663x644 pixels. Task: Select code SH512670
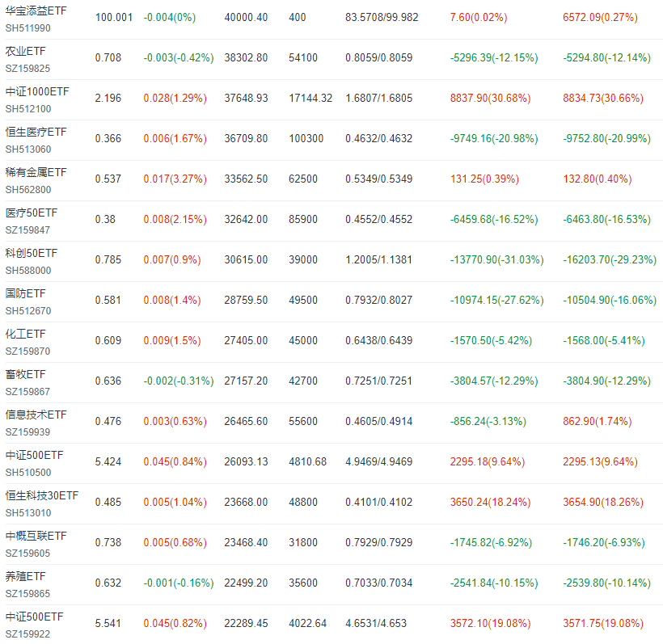[28, 311]
